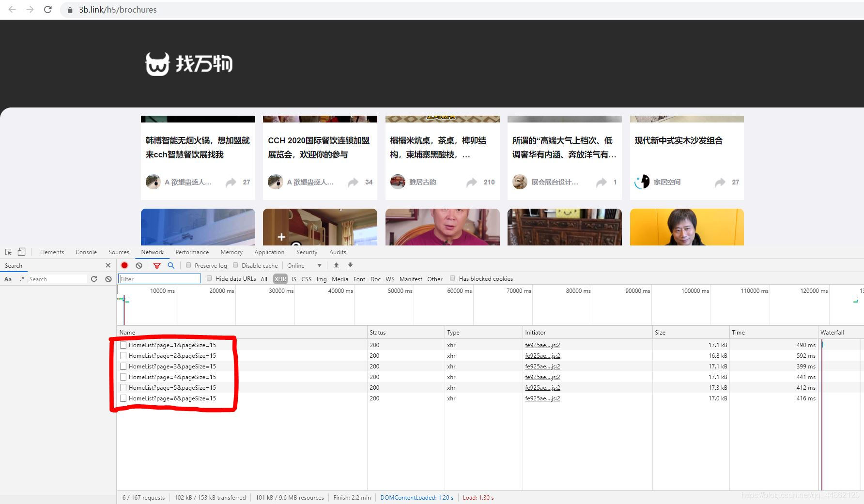This screenshot has width=864, height=504.
Task: Click the import HAR upload icon
Action: click(x=336, y=265)
